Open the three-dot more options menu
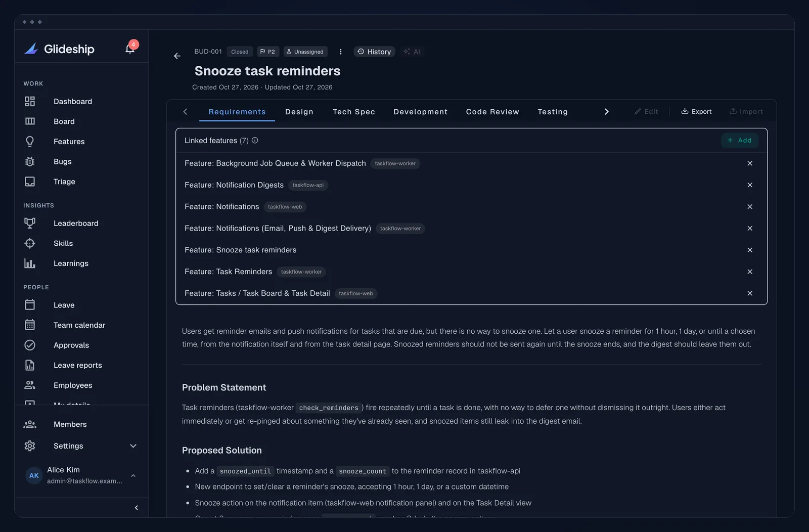Screen dimensions: 809x532 (x=341, y=52)
